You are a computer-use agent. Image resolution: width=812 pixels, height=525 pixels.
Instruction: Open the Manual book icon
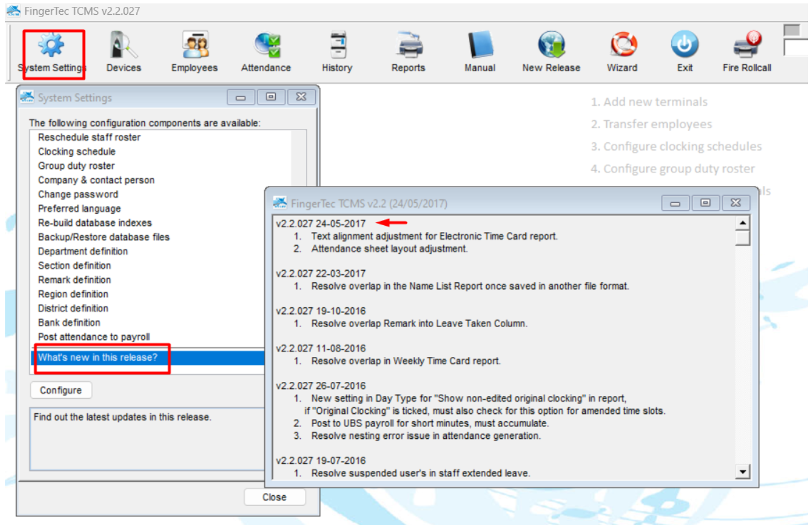coord(480,45)
